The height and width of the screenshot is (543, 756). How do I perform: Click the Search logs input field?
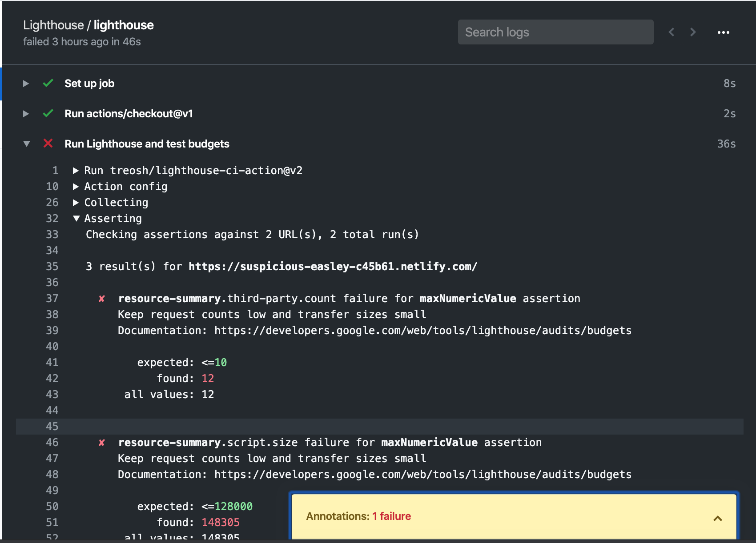tap(555, 32)
